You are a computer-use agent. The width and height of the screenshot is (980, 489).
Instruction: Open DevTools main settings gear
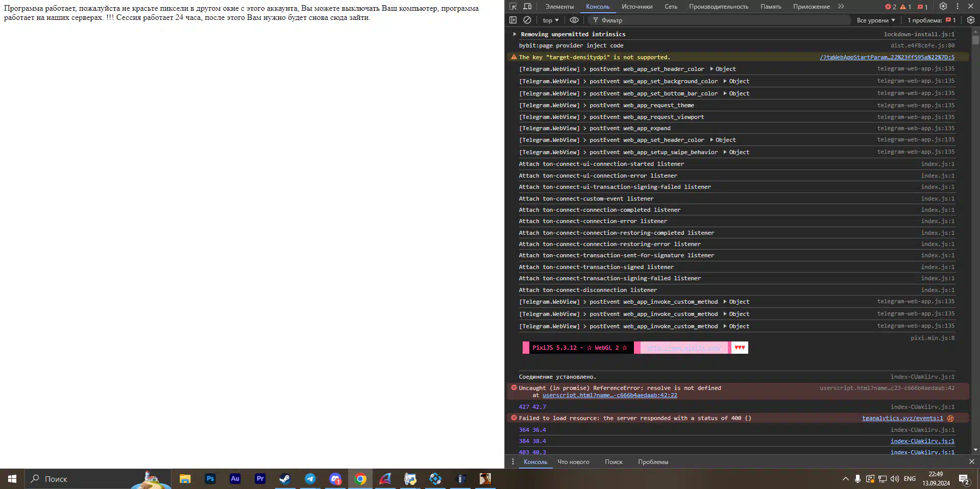point(943,7)
